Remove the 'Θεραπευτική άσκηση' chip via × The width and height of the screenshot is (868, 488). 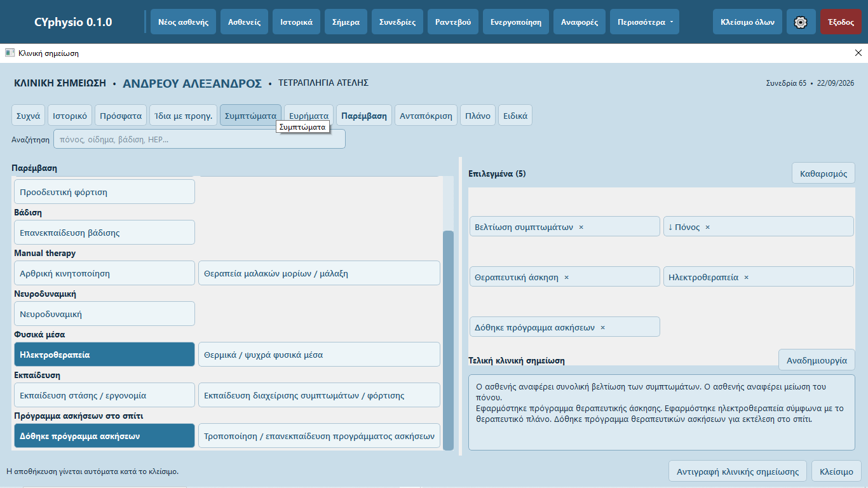click(x=566, y=277)
